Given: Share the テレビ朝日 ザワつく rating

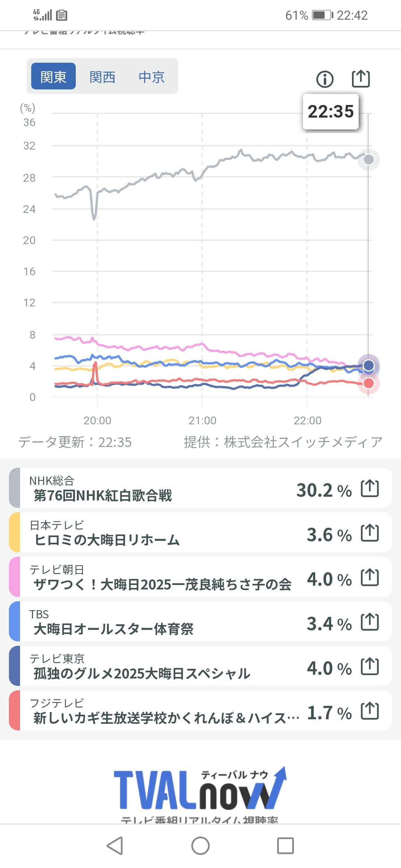Looking at the screenshot, I should point(370,577).
